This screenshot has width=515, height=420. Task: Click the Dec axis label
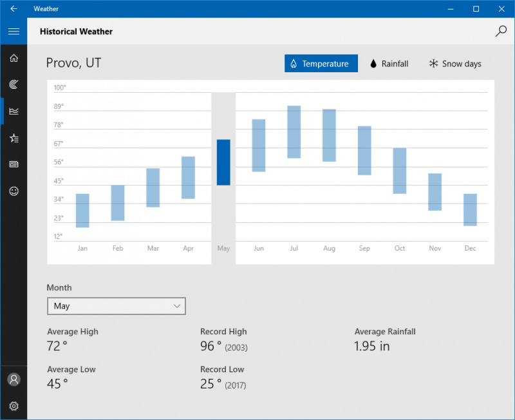click(x=470, y=248)
